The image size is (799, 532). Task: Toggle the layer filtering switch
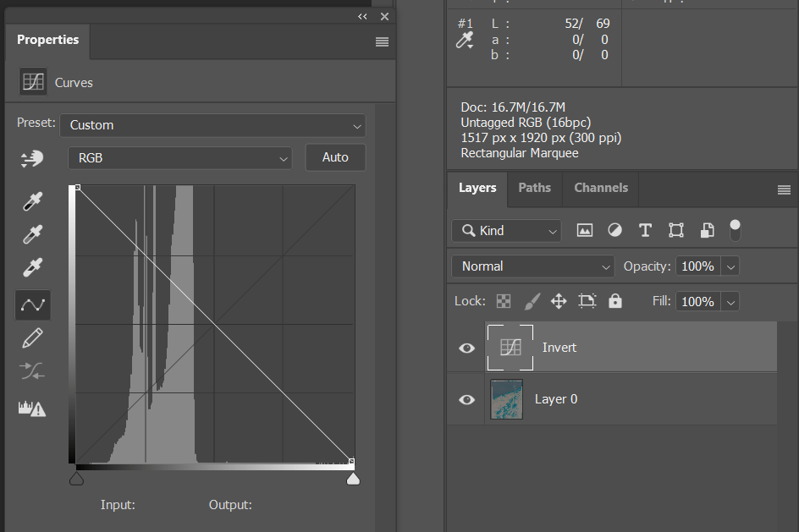tap(735, 229)
